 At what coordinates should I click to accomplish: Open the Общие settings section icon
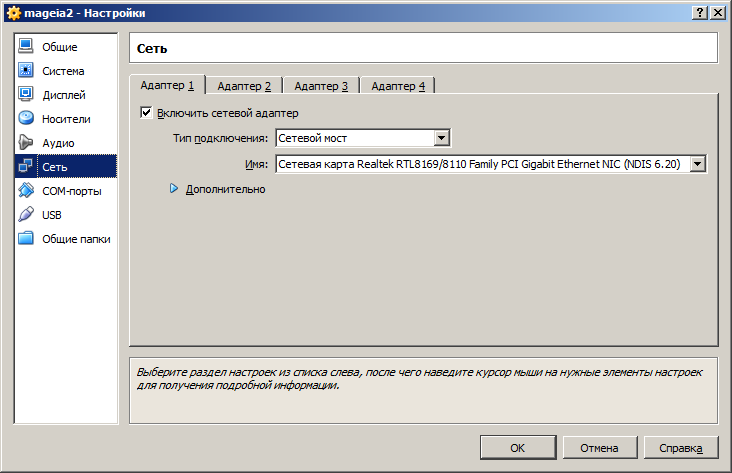[26, 47]
